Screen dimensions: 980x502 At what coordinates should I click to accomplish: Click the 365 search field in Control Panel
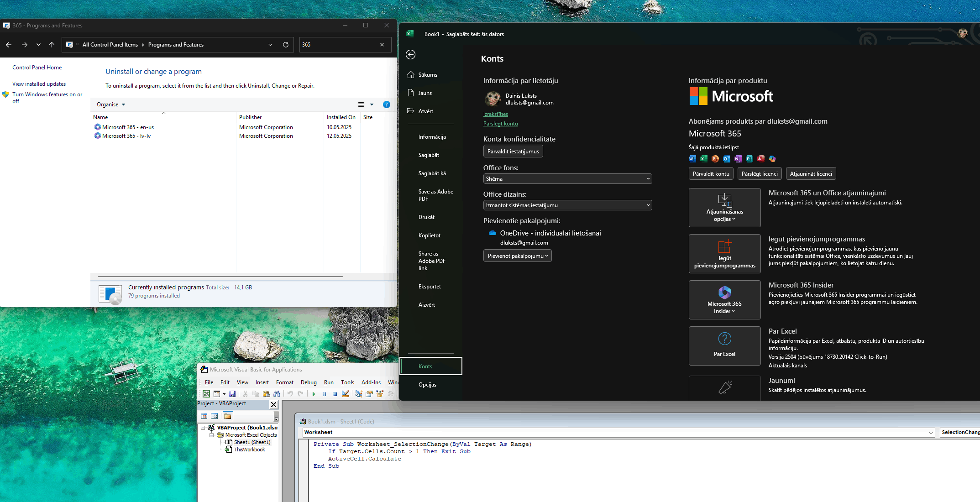point(338,45)
